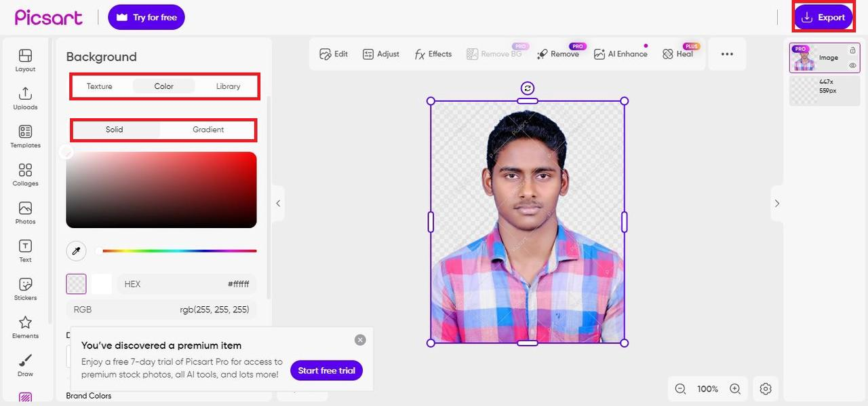Toggle the Image layer lock
Viewport: 868px width, 406px height.
[852, 50]
